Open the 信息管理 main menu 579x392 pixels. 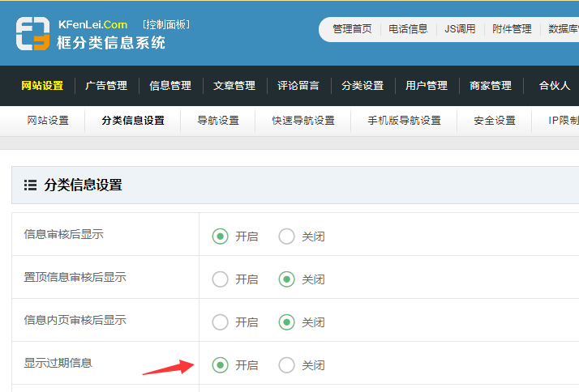coord(170,86)
